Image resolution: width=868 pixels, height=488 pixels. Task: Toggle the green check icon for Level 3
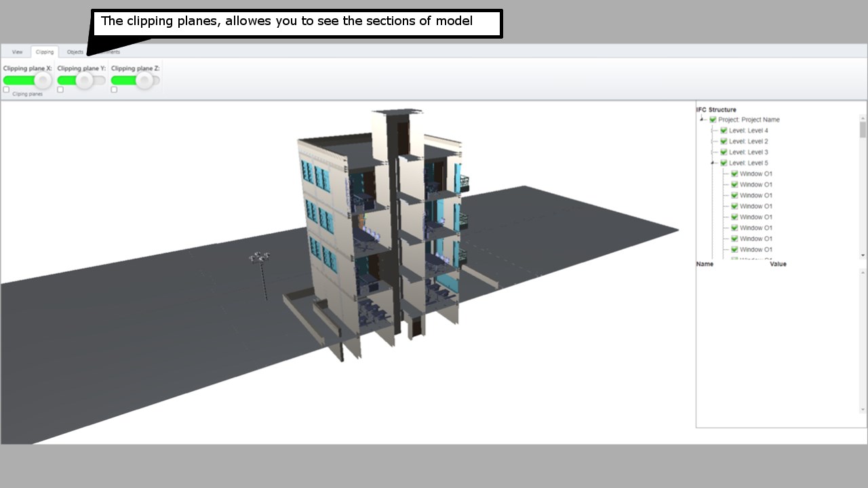(x=723, y=152)
